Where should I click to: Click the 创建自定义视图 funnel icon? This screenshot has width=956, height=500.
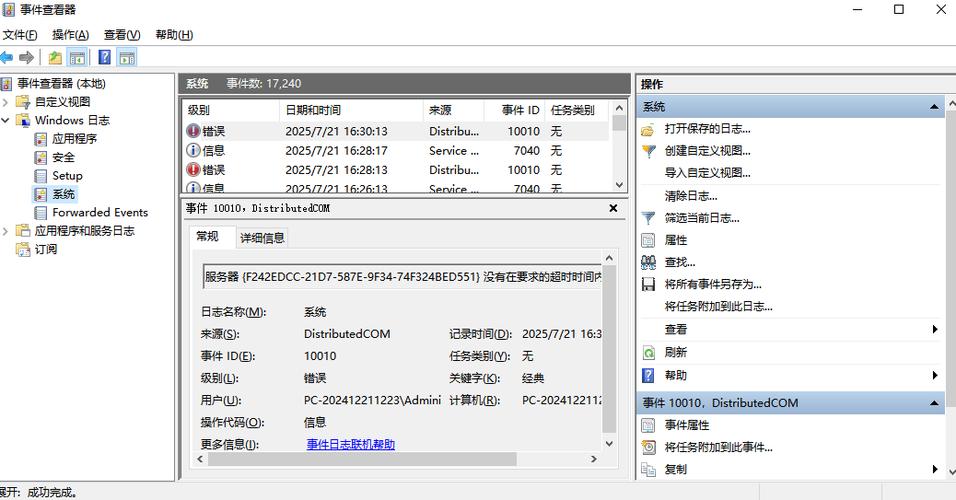(648, 151)
